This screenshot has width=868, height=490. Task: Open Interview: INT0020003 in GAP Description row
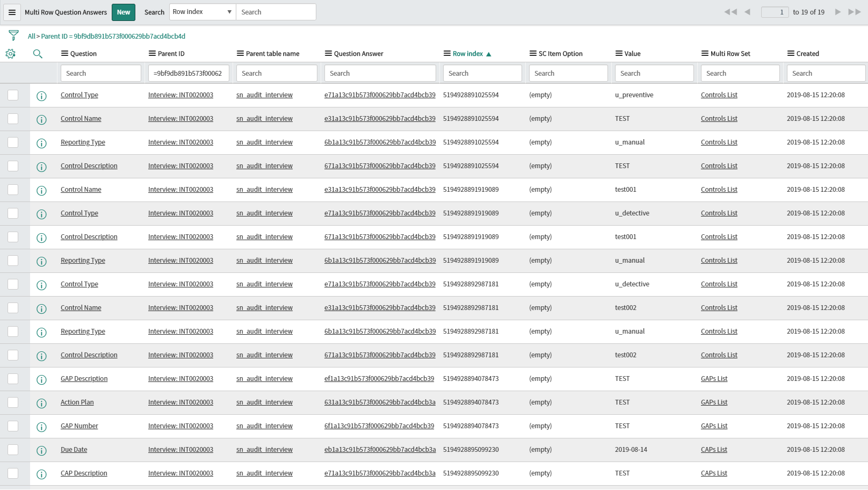coord(180,379)
